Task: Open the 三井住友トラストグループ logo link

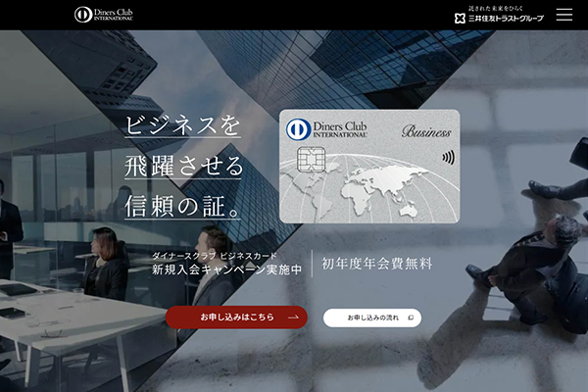Action: click(499, 15)
